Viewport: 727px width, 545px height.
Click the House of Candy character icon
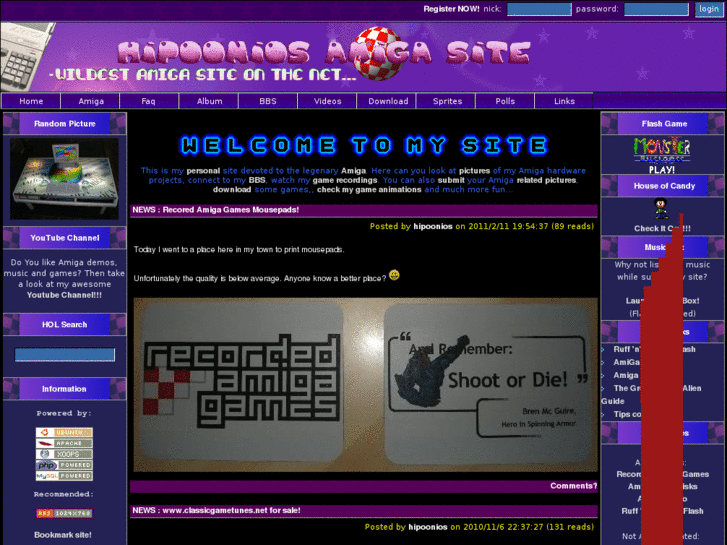click(660, 209)
